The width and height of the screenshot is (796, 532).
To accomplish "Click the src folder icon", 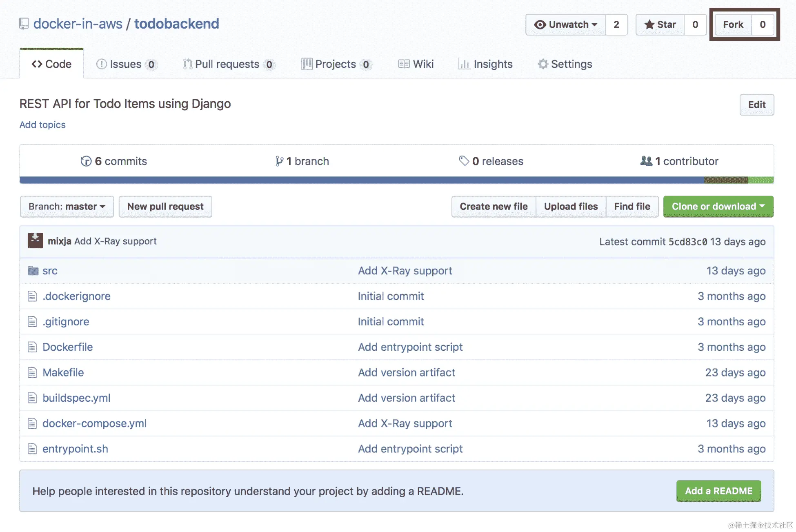I will [33, 271].
